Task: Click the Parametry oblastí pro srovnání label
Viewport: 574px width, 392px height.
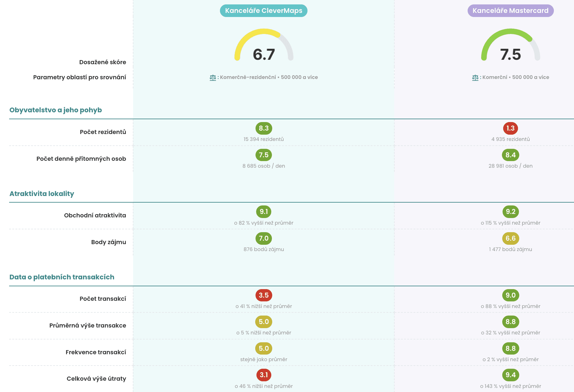Action: [80, 77]
